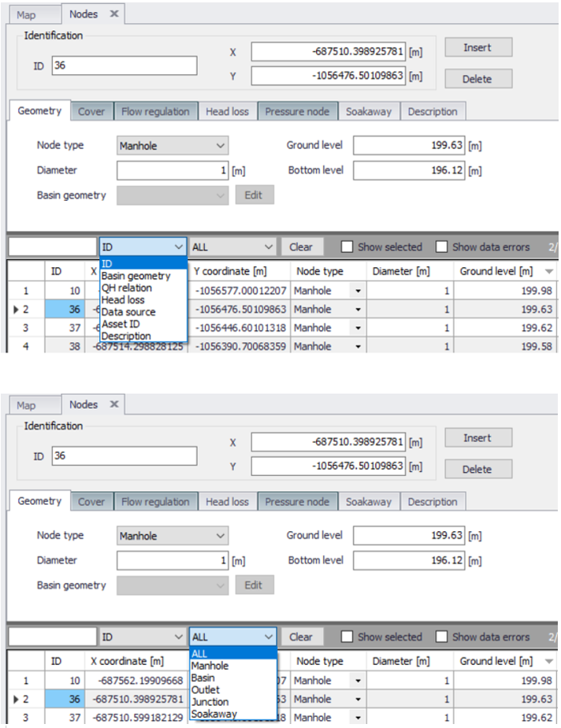Click cell '-1056390.70068359'
Image resolution: width=561 pixels, height=728 pixels.
(239, 346)
